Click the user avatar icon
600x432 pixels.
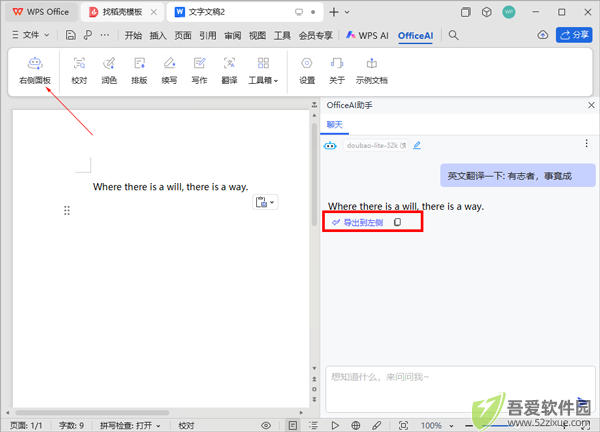click(509, 12)
